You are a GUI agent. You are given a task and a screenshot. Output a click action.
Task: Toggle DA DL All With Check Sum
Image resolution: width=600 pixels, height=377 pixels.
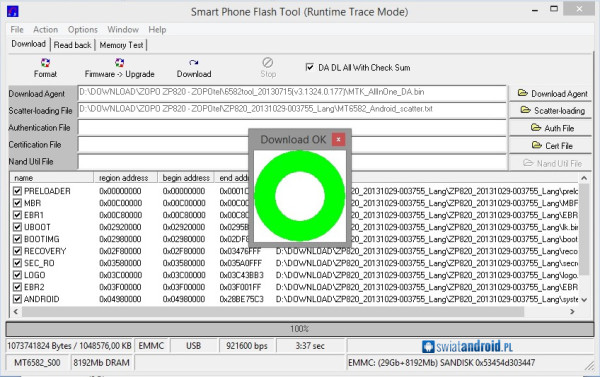point(310,67)
